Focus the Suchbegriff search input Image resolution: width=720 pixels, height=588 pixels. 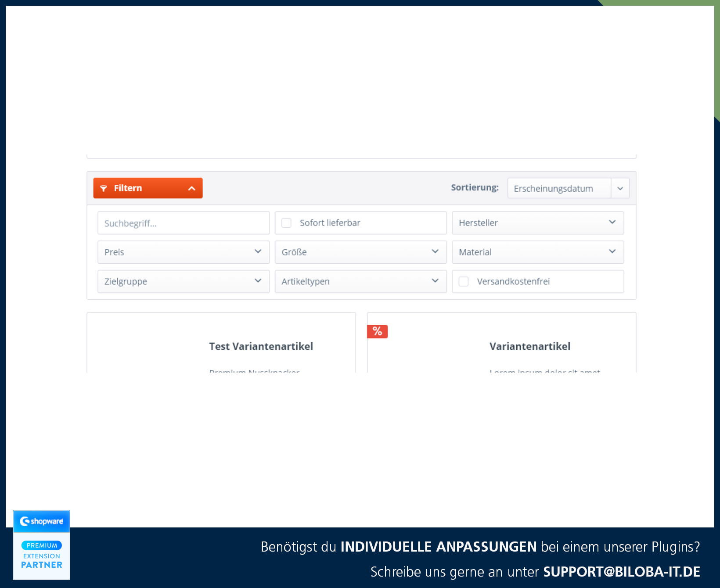pos(184,223)
